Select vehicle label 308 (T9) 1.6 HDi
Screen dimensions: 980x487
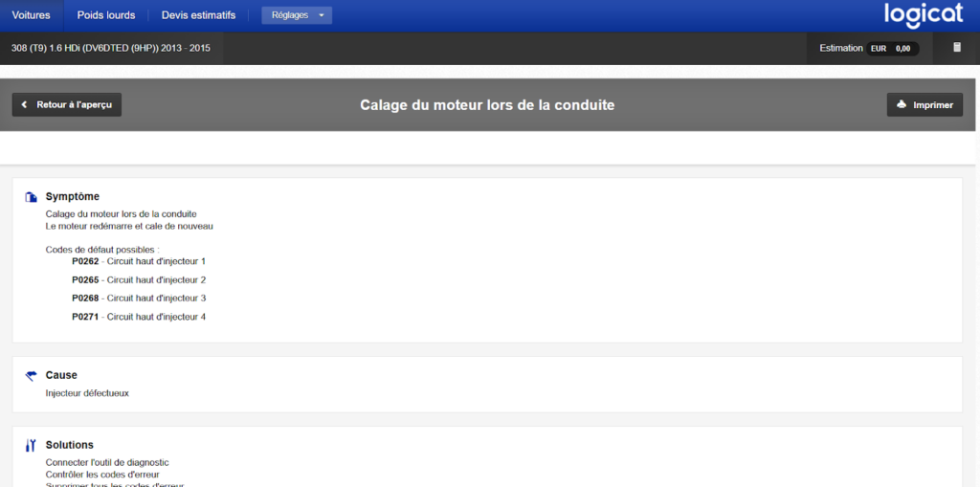[111, 48]
